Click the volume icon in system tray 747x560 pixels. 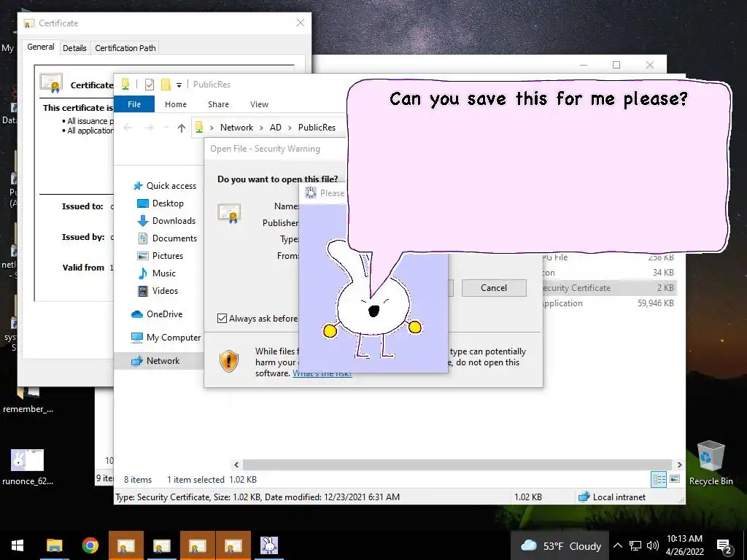coord(653,545)
